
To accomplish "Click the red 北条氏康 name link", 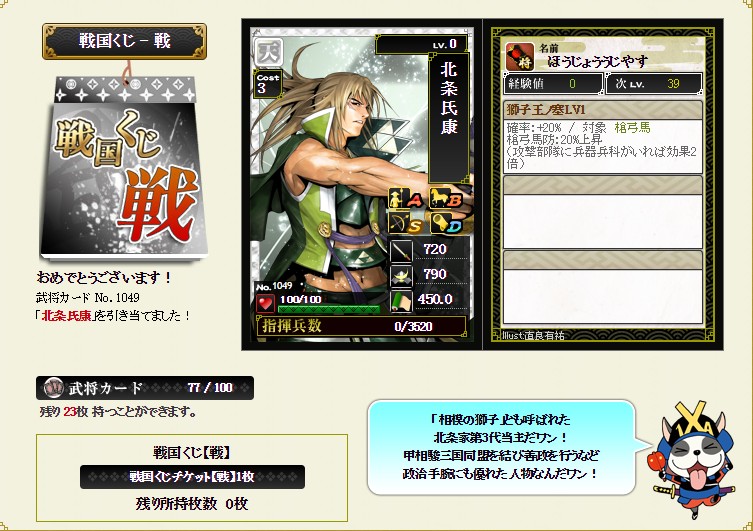I will 66,315.
